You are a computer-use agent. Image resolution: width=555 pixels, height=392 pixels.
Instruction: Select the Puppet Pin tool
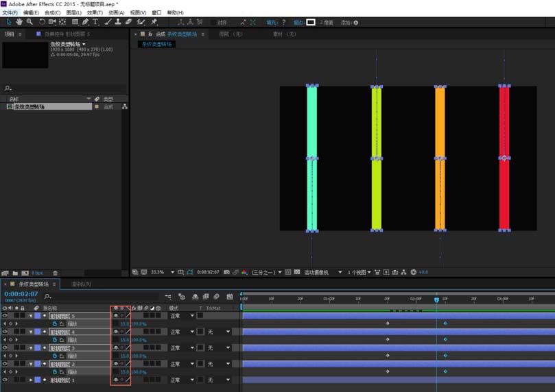pyautogui.click(x=154, y=22)
